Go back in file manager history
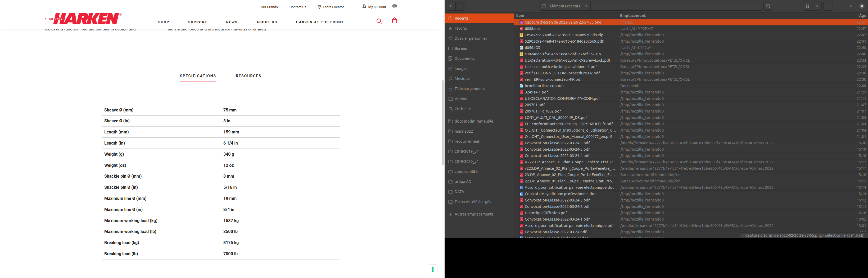 point(450,6)
